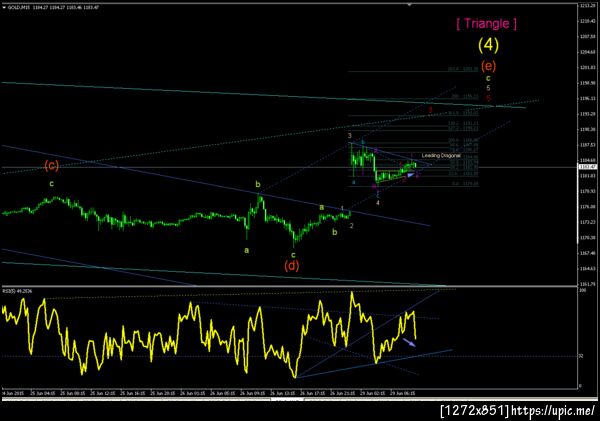Click the highlighted current price tag on price axis
Screen dimensions: 600x421
pos(587,167)
